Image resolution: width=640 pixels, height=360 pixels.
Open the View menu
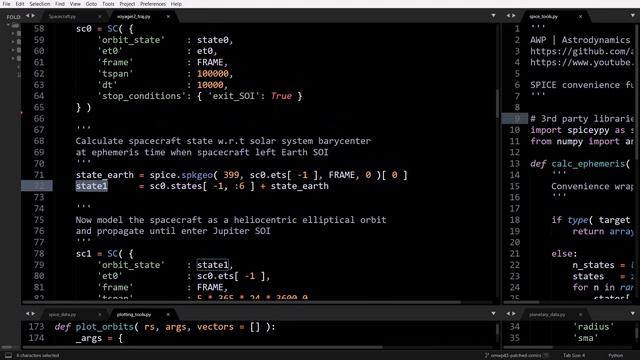pyautogui.click(x=75, y=4)
